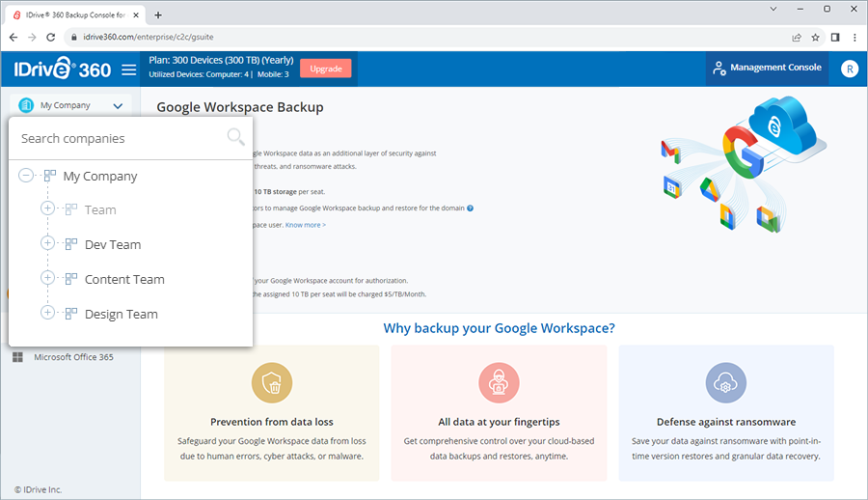Expand the Dev Team node
The image size is (868, 500).
47,243
